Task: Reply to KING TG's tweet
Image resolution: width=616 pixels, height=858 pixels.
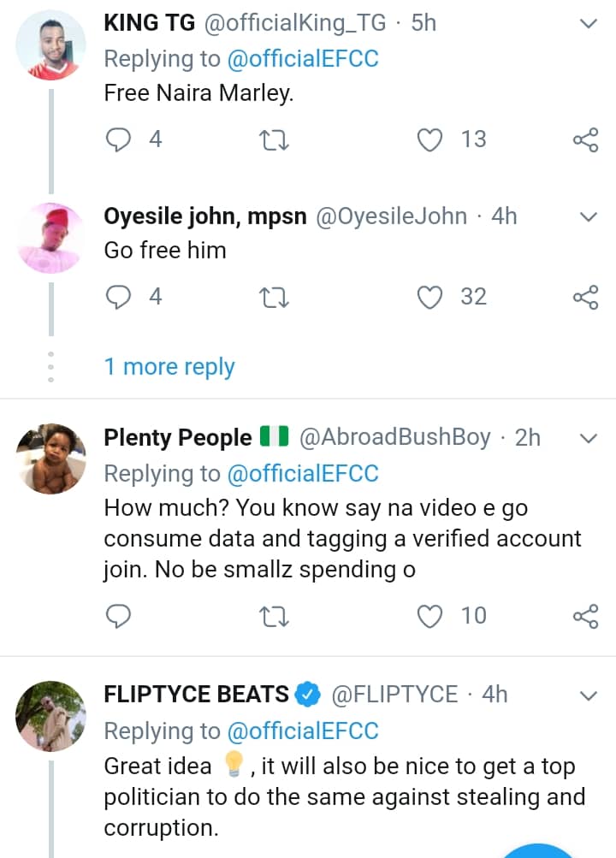Action: [119, 139]
